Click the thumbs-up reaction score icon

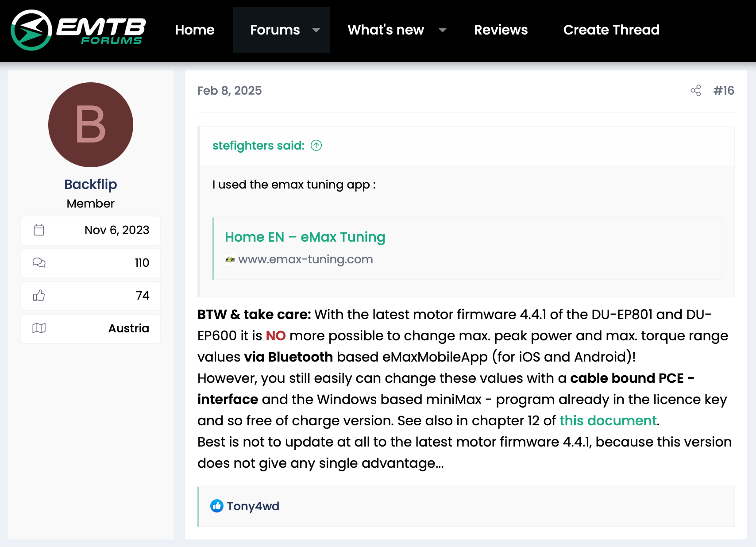click(x=39, y=296)
